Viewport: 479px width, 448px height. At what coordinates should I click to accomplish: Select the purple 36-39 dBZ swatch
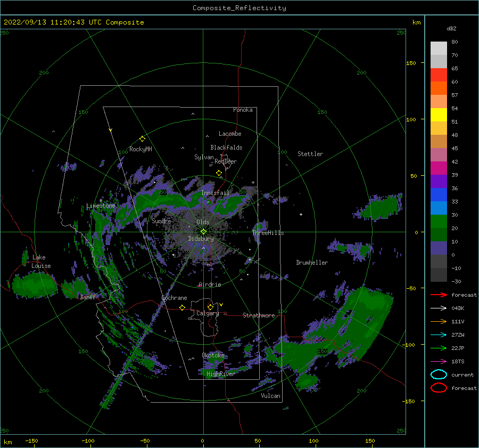click(x=439, y=181)
